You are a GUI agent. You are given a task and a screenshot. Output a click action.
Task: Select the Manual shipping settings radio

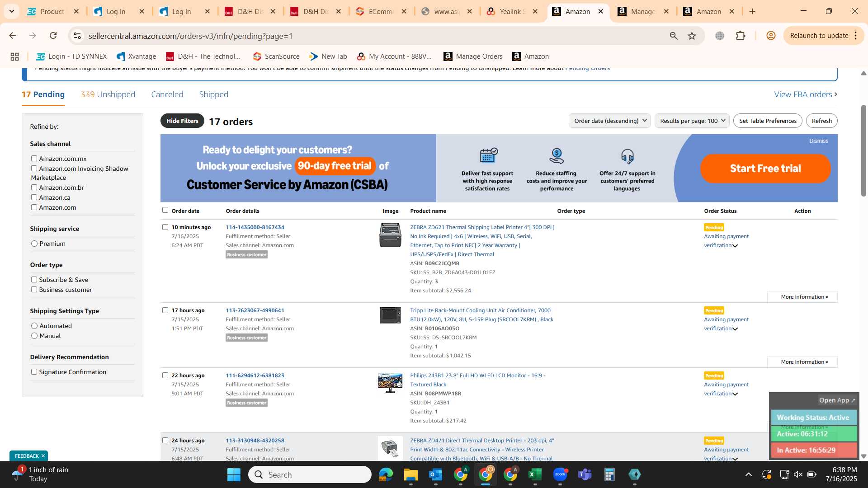pyautogui.click(x=34, y=336)
